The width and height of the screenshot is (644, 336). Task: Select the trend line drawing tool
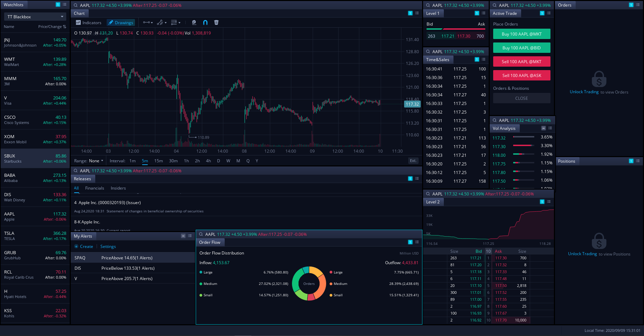[x=146, y=22]
